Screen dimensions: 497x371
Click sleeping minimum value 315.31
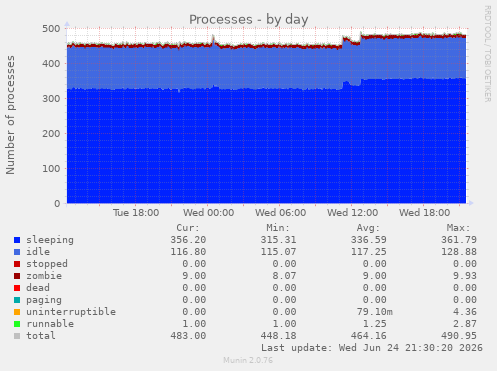point(278,240)
